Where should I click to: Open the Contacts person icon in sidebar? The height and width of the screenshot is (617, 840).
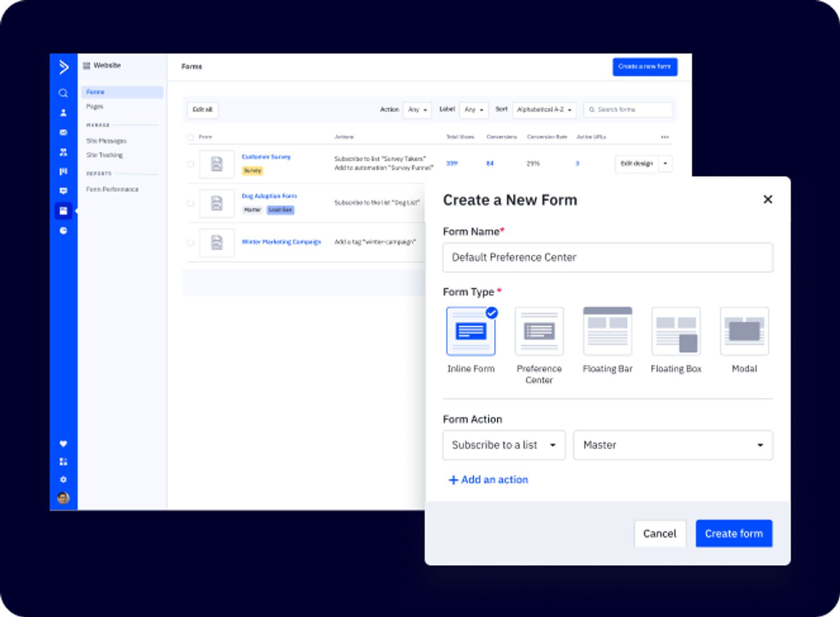click(x=64, y=112)
